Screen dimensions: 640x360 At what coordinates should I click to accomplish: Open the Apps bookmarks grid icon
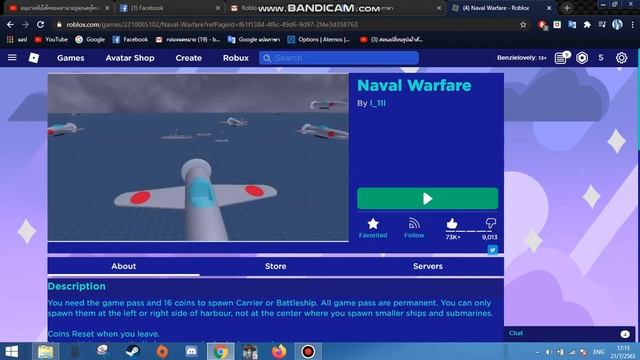tap(10, 40)
